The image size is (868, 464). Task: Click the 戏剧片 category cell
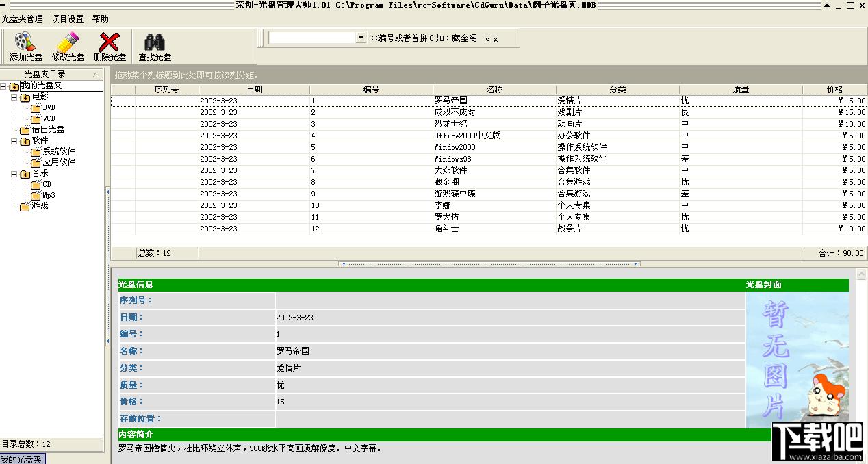tap(617, 112)
